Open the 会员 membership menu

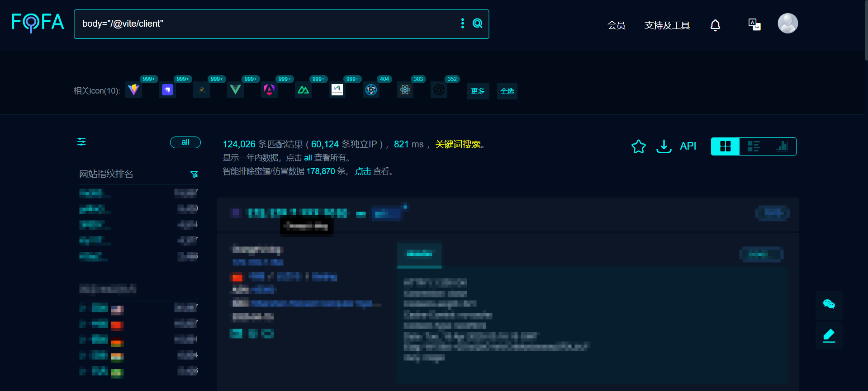616,25
